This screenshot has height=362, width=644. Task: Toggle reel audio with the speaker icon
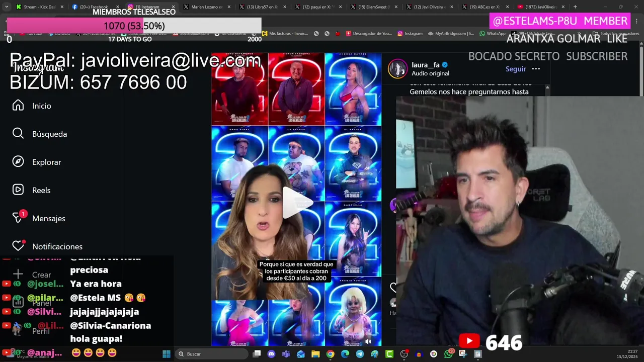point(368,341)
